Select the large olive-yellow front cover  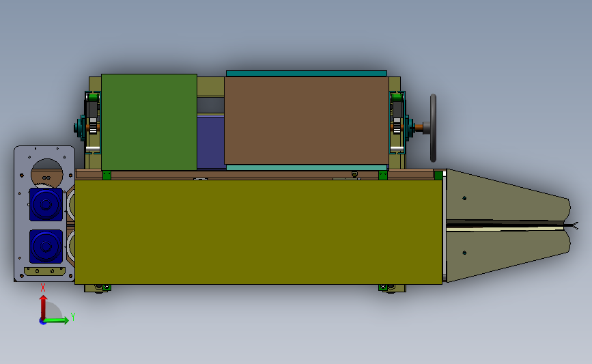pos(258,232)
